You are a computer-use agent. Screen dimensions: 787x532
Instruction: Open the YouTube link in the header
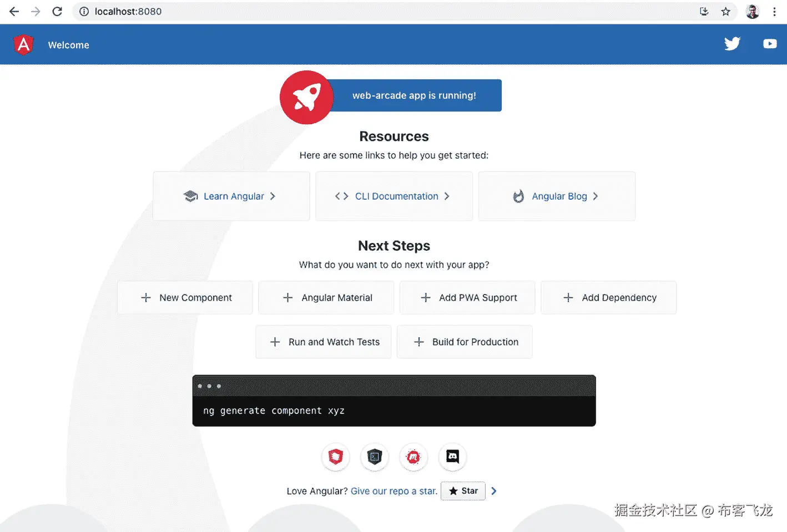[x=770, y=44]
